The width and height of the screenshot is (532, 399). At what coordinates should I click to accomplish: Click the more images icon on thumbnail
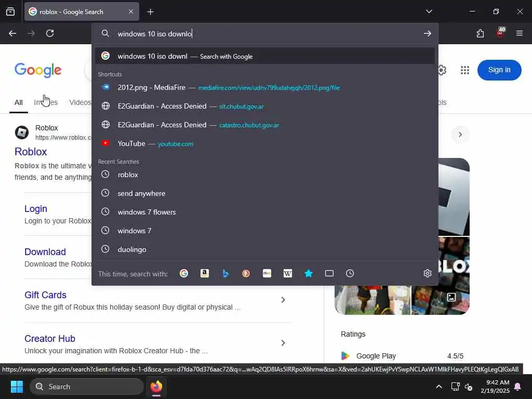(451, 297)
